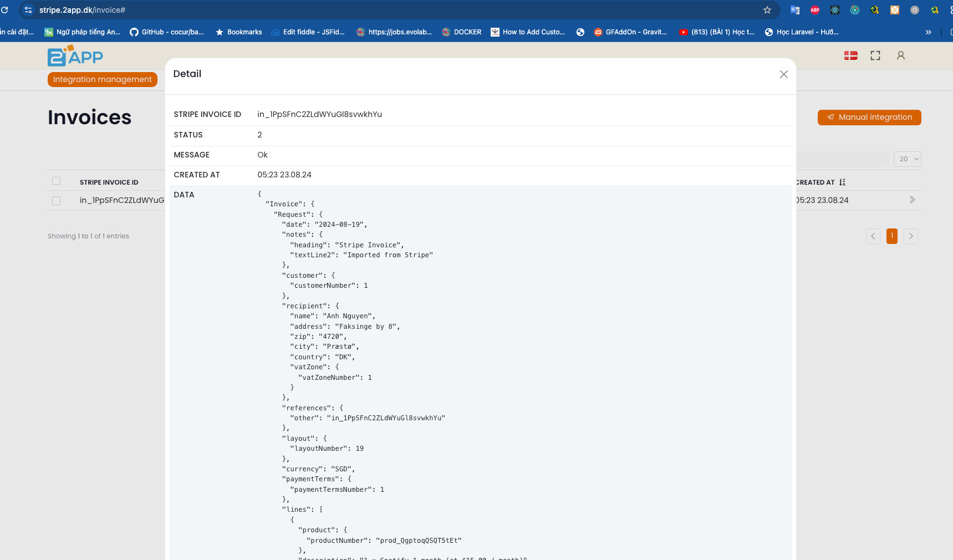Sort by Created At column icon
The image size is (953, 560).
pos(842,182)
